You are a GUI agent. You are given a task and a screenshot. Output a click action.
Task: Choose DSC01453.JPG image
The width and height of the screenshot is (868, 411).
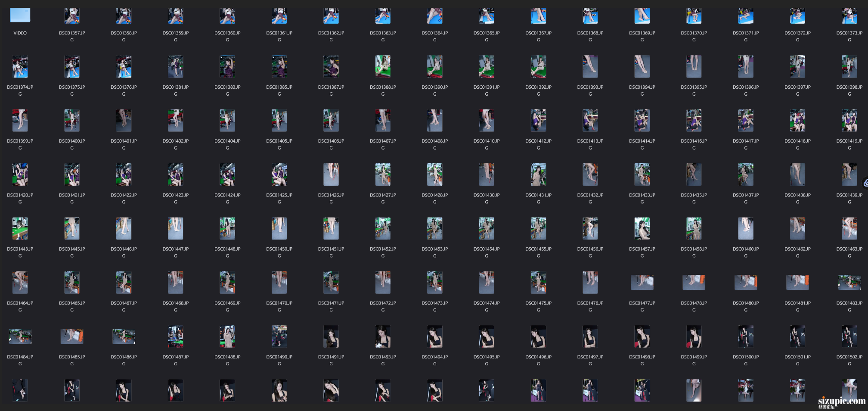point(435,228)
